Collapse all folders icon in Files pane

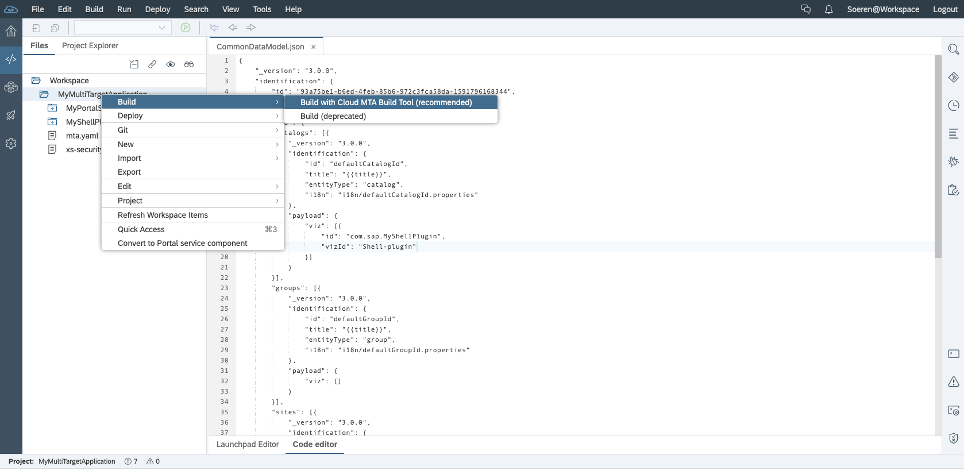[134, 64]
